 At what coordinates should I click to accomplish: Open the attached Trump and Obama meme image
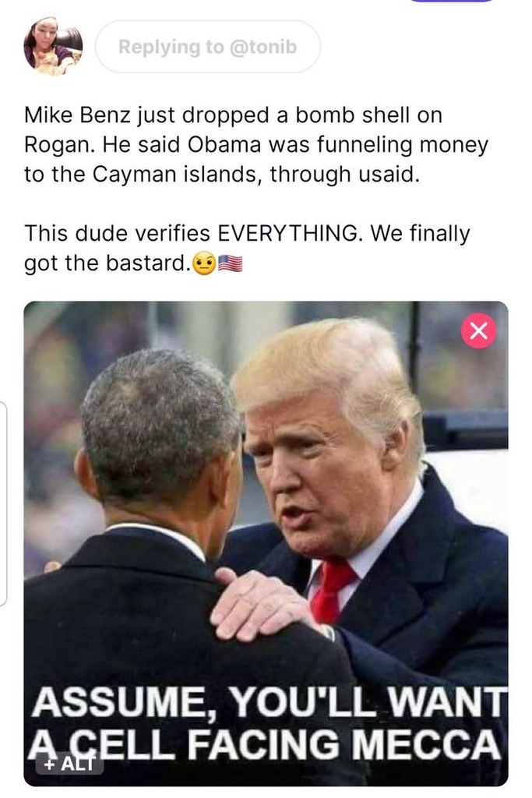(x=266, y=543)
